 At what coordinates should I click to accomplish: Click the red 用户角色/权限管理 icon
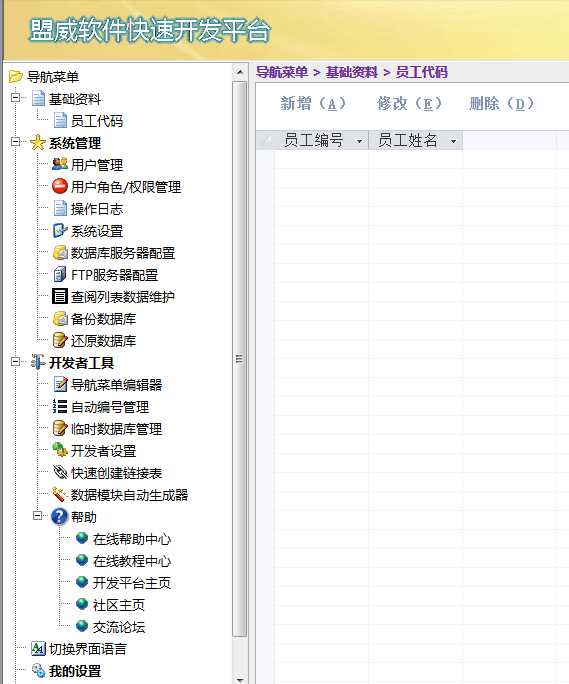click(x=60, y=186)
